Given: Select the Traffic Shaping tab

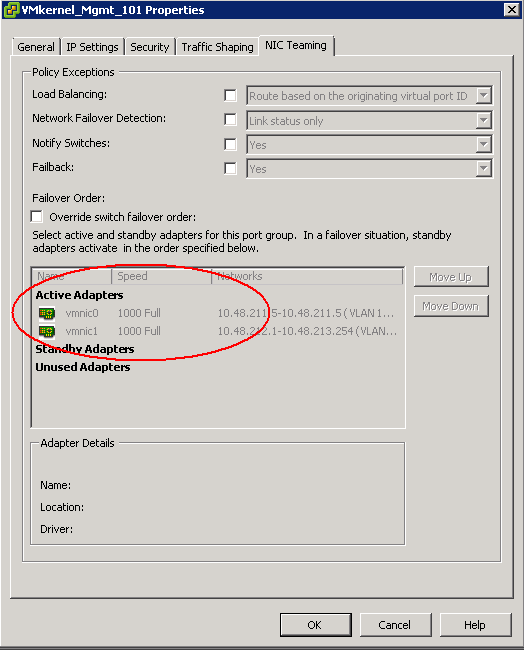Looking at the screenshot, I should click(217, 47).
